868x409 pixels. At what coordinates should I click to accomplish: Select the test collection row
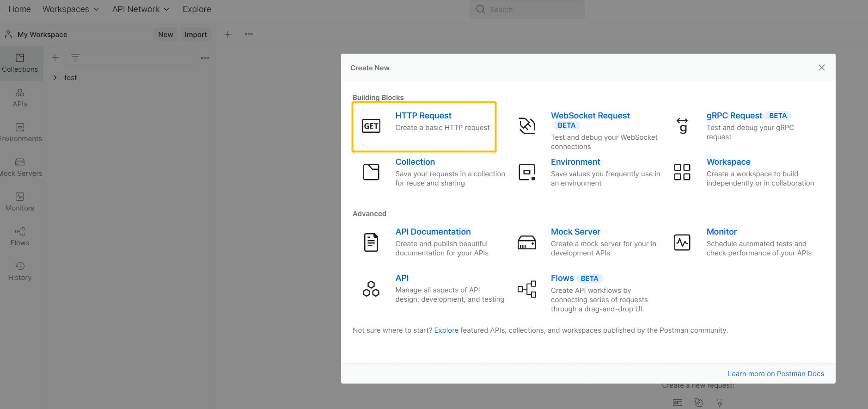129,78
